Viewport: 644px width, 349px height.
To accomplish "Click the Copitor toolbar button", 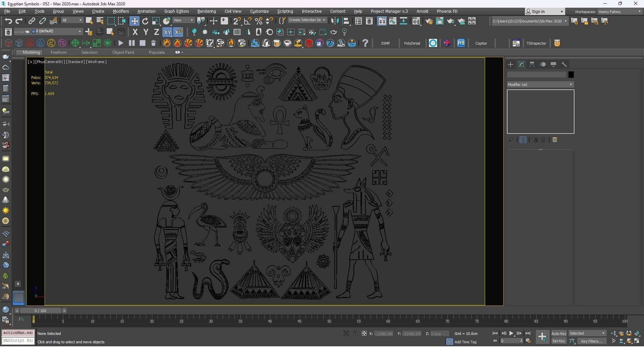I will tap(481, 43).
